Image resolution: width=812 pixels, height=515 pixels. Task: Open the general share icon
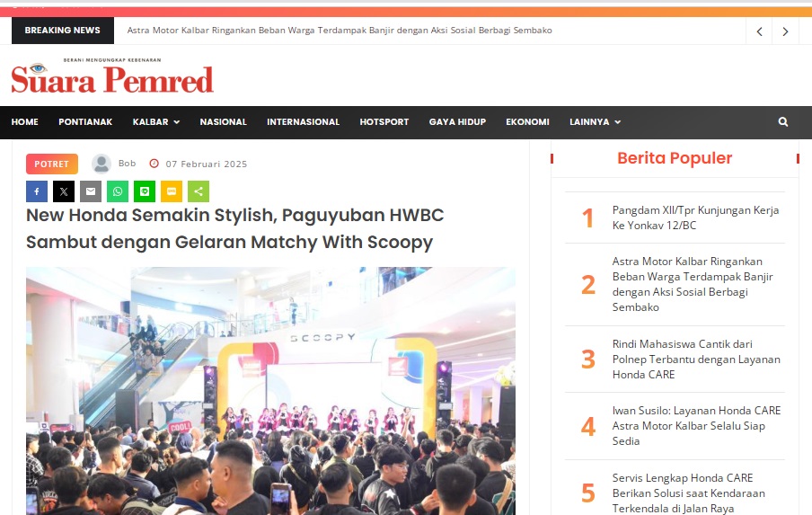pyautogui.click(x=199, y=191)
